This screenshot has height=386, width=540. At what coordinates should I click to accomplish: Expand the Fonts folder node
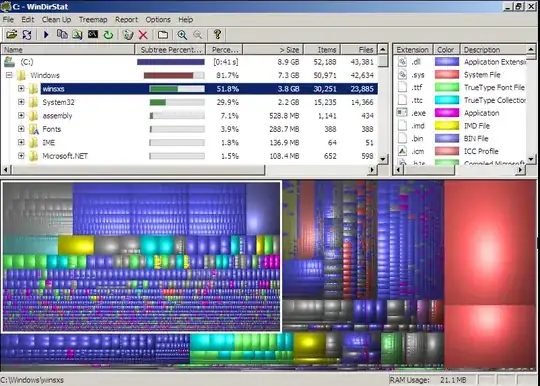click(x=21, y=129)
